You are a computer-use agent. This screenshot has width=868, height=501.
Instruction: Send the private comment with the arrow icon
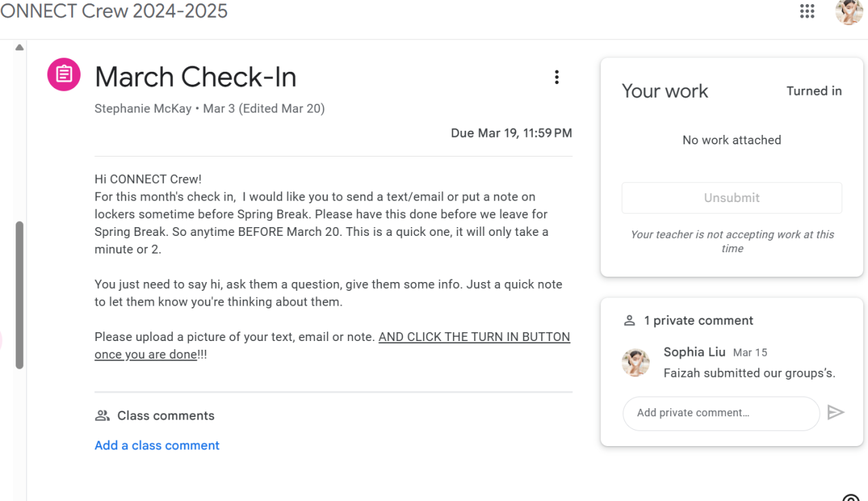[835, 412]
